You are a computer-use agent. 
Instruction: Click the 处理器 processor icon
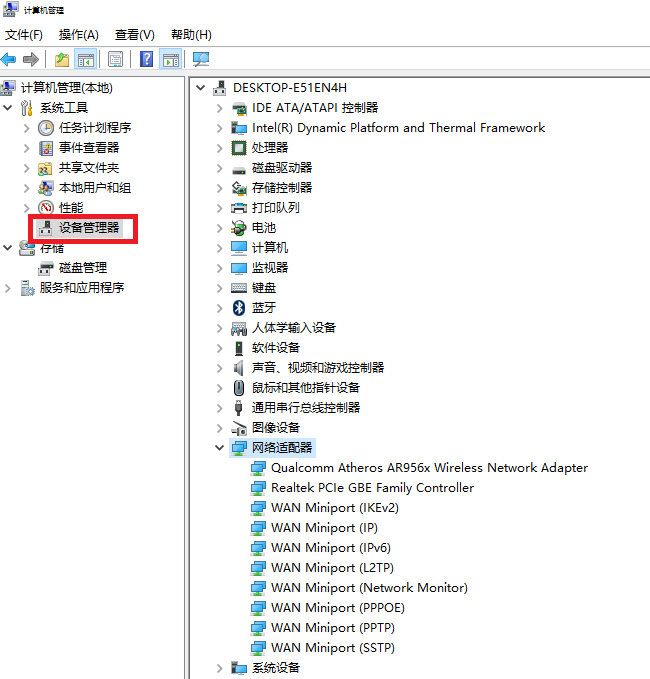(239, 148)
